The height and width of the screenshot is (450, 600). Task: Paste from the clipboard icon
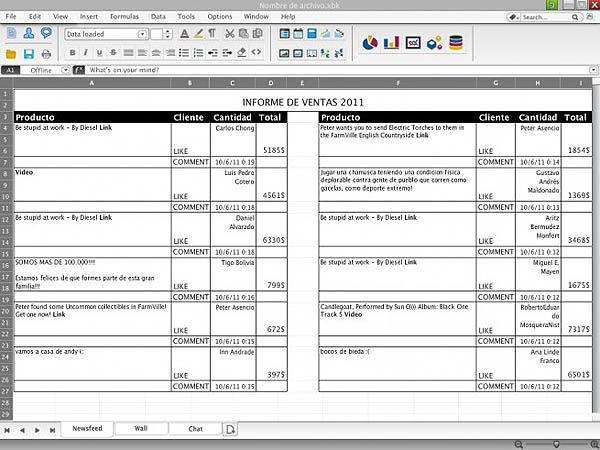tap(243, 34)
